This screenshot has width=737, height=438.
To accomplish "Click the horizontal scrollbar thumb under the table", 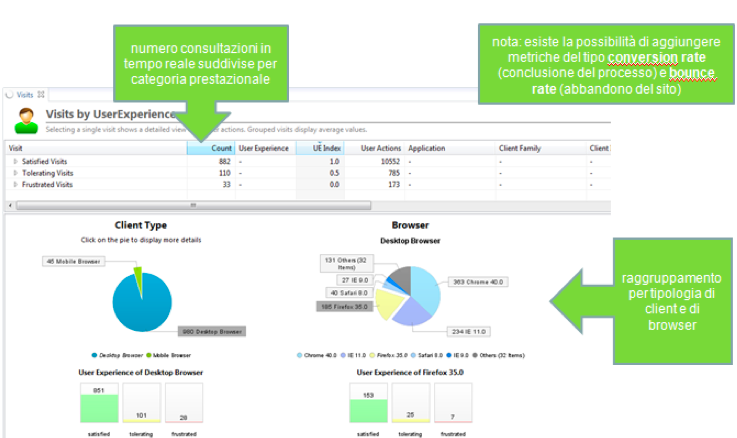I will pyautogui.click(x=193, y=205).
